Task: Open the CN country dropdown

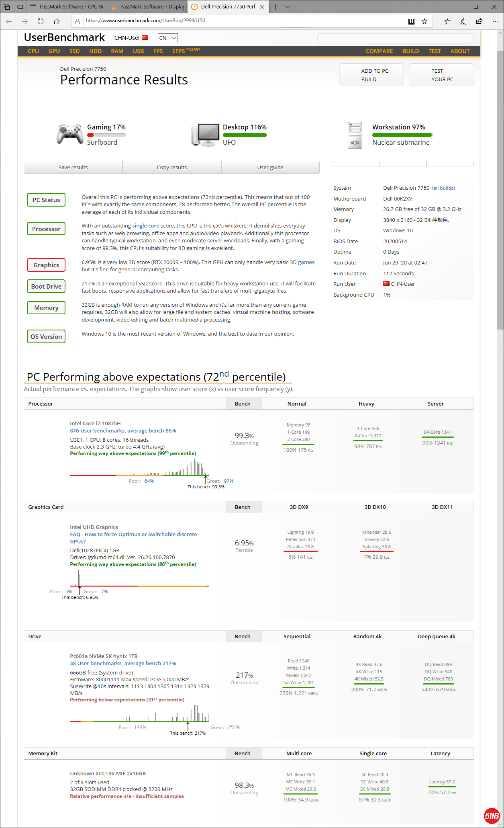Action: pos(167,38)
